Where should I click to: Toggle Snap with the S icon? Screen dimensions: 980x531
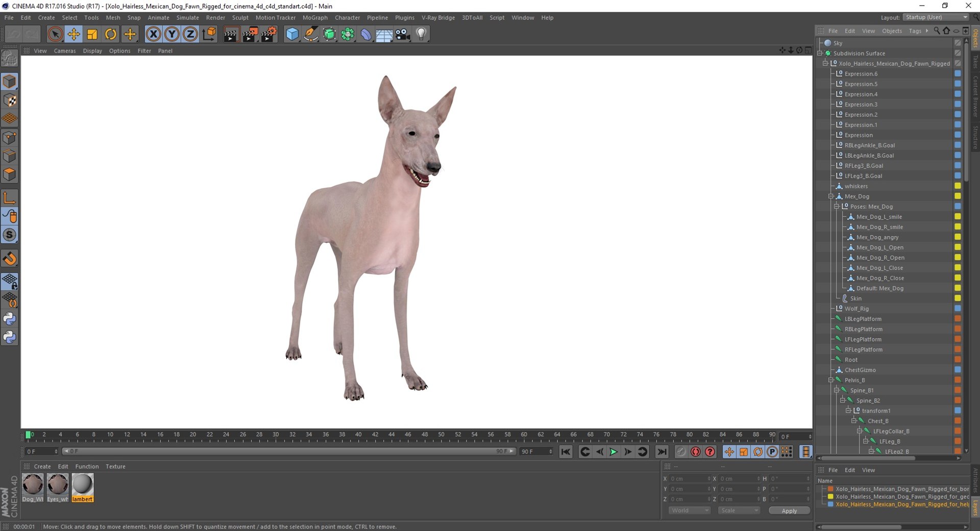pyautogui.click(x=10, y=235)
